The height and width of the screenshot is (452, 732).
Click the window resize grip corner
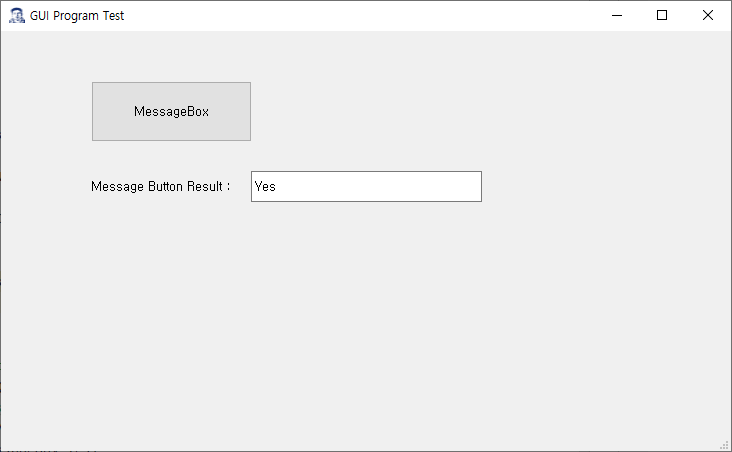point(725,445)
